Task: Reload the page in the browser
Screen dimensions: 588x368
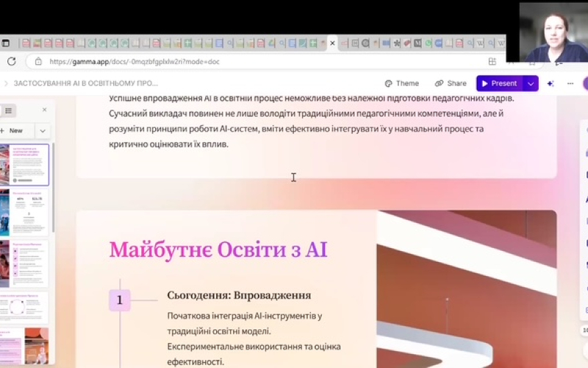Action: pyautogui.click(x=11, y=62)
